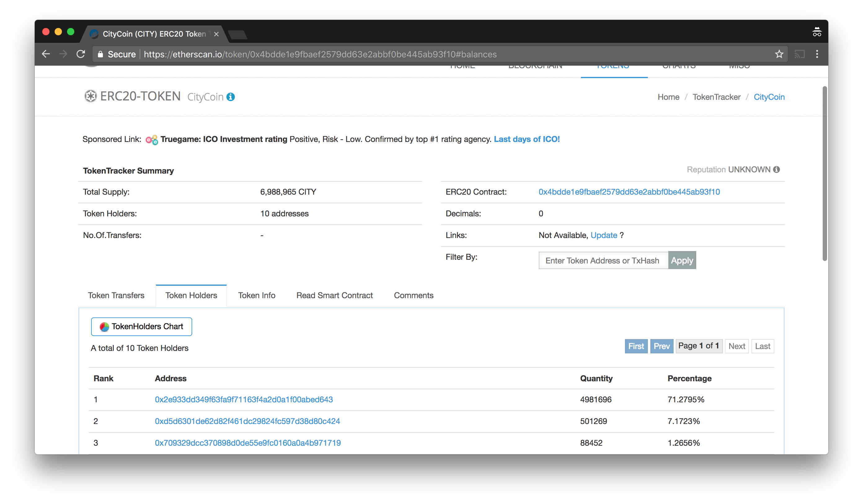Focus the Enter Token Address or TxHash field
Viewport: 863px width, 504px height.
603,260
